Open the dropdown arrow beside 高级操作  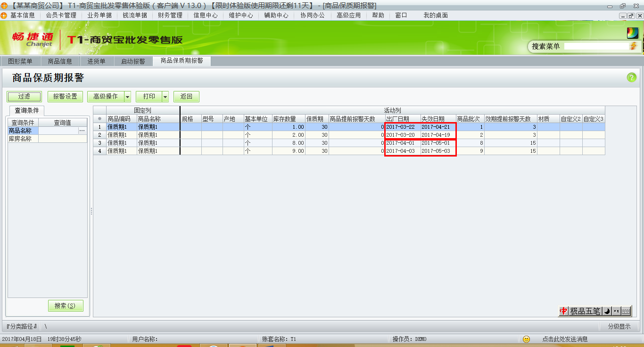tap(127, 97)
